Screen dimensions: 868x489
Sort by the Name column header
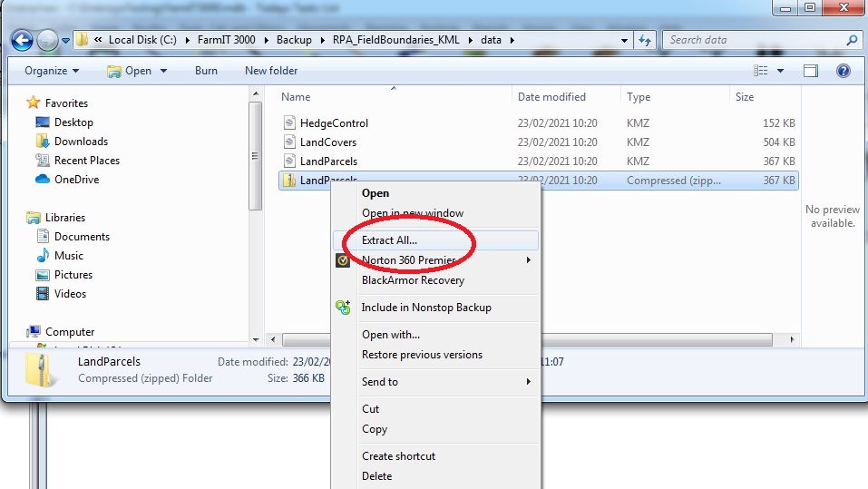[296, 97]
